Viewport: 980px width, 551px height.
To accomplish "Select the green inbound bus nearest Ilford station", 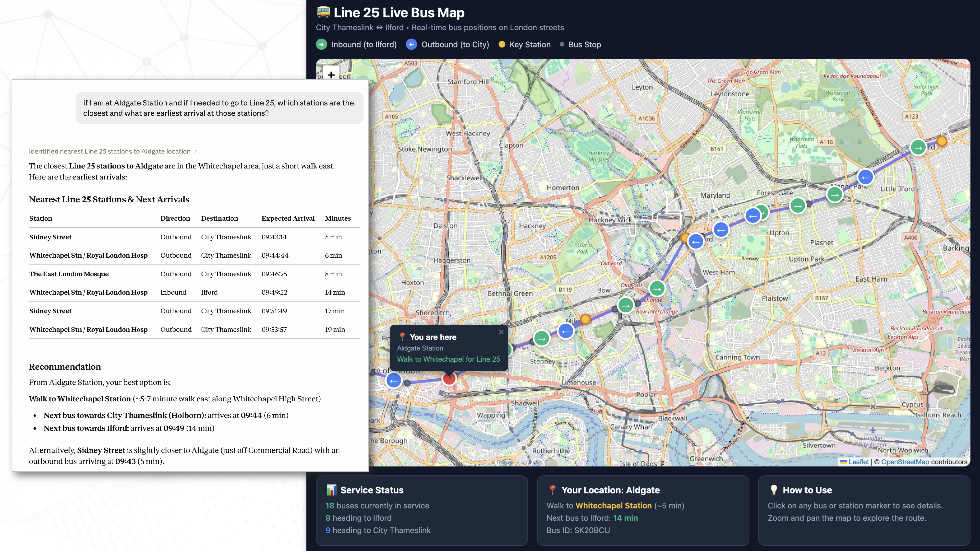I will tap(918, 147).
